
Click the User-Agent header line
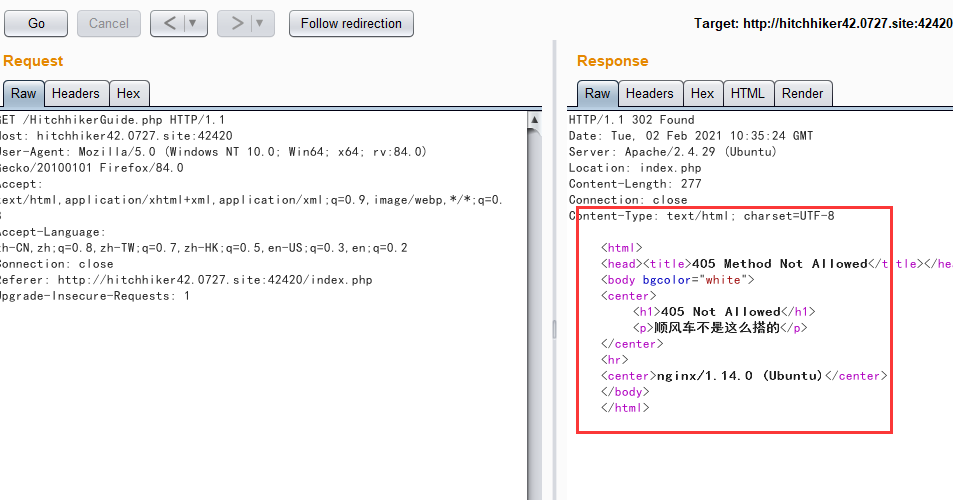click(213, 151)
